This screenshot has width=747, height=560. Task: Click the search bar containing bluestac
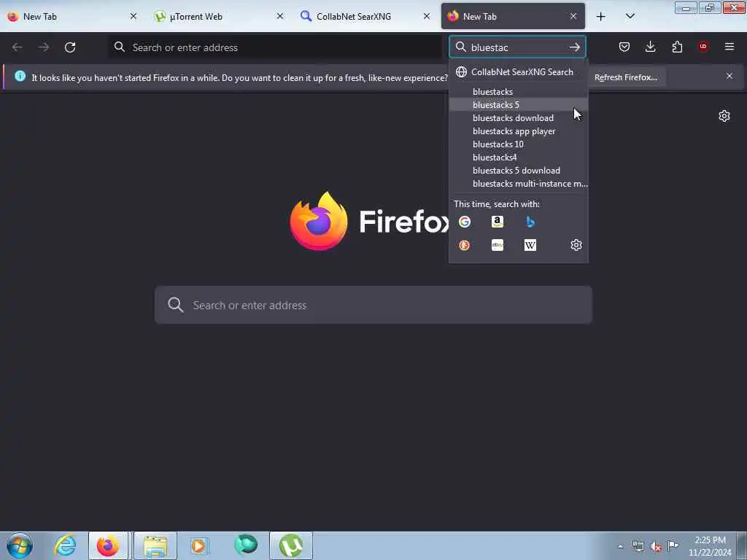[517, 47]
